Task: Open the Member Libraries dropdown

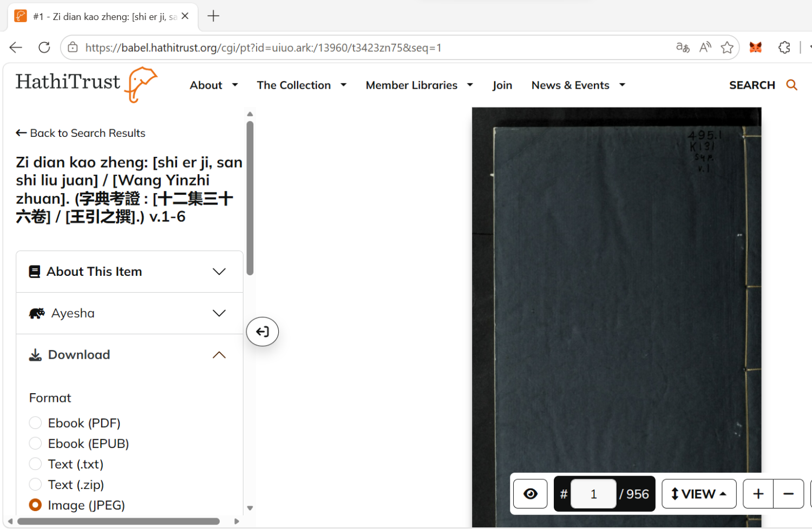Action: 420,85
